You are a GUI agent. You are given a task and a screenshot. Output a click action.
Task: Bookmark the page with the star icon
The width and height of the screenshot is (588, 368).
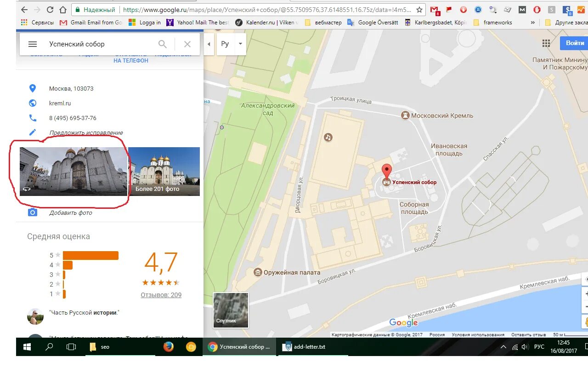(419, 10)
